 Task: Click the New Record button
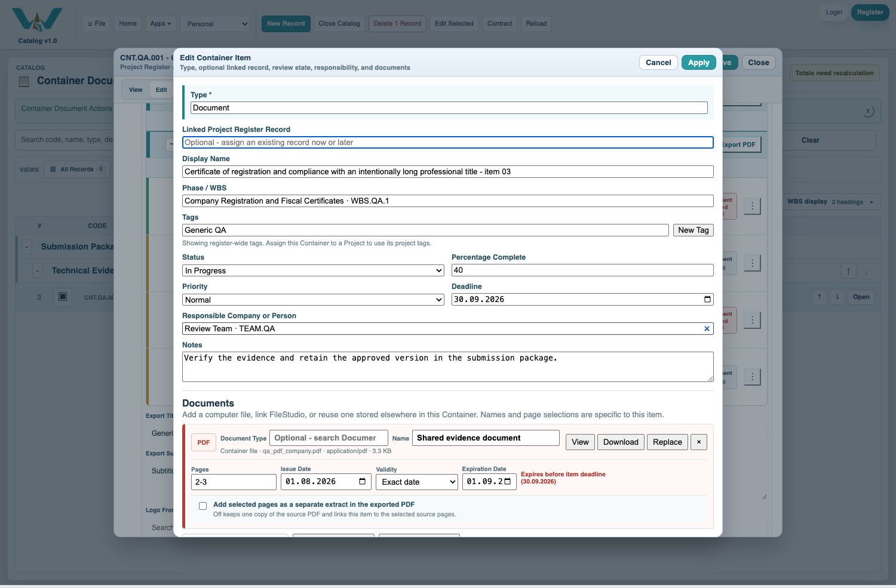(x=286, y=24)
